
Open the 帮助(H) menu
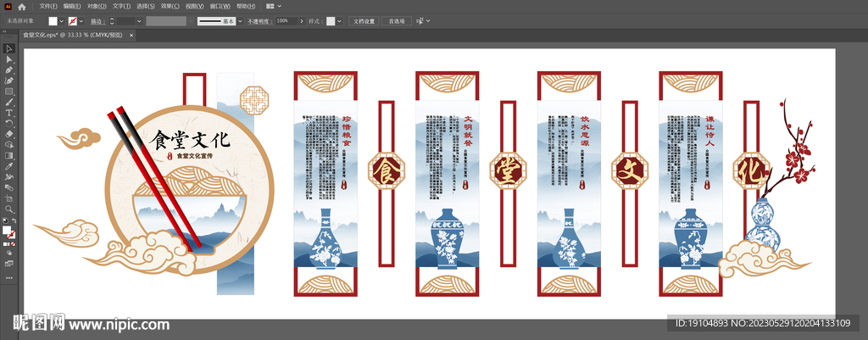point(246,6)
